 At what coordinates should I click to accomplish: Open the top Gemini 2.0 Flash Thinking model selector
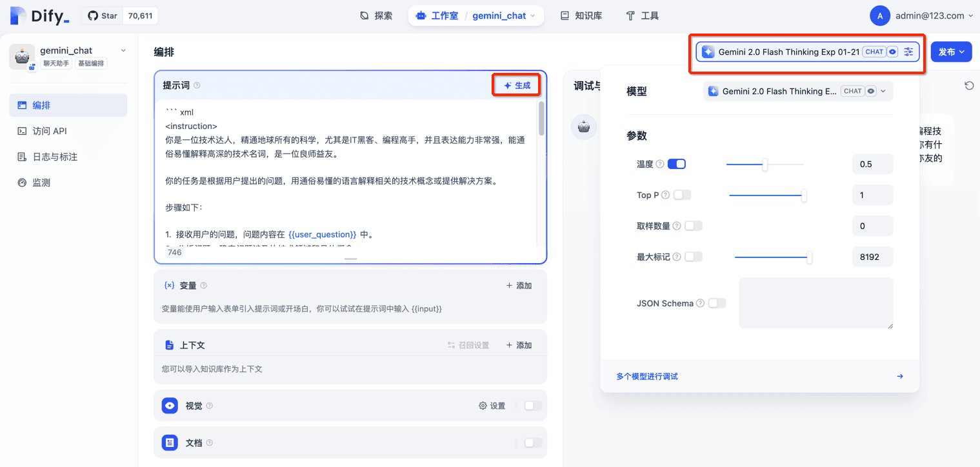pos(807,52)
